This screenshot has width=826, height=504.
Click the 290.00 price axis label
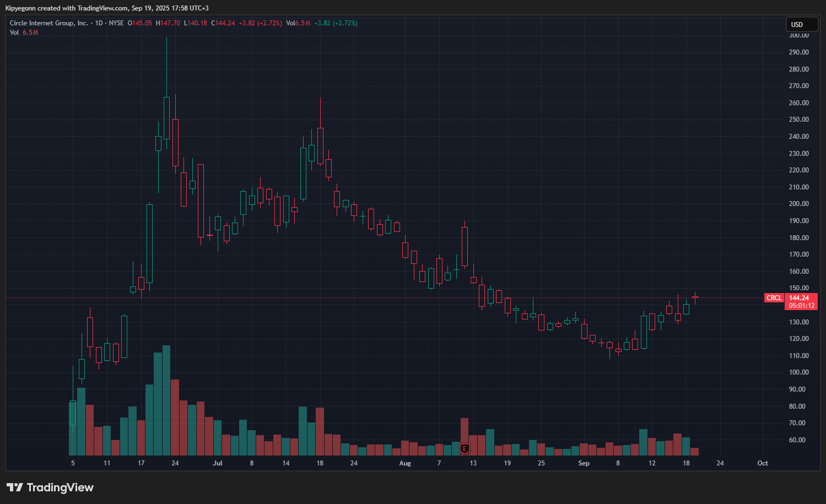coord(799,52)
